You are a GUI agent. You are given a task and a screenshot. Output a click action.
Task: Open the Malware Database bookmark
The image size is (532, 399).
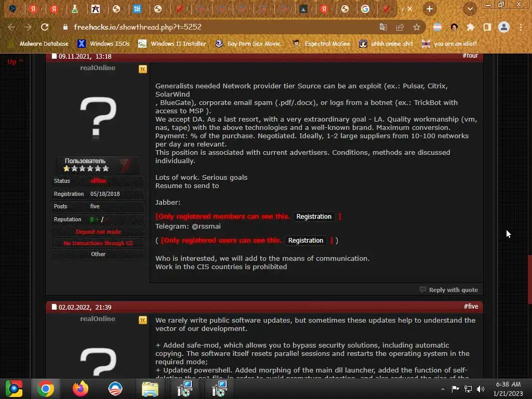tap(38, 44)
